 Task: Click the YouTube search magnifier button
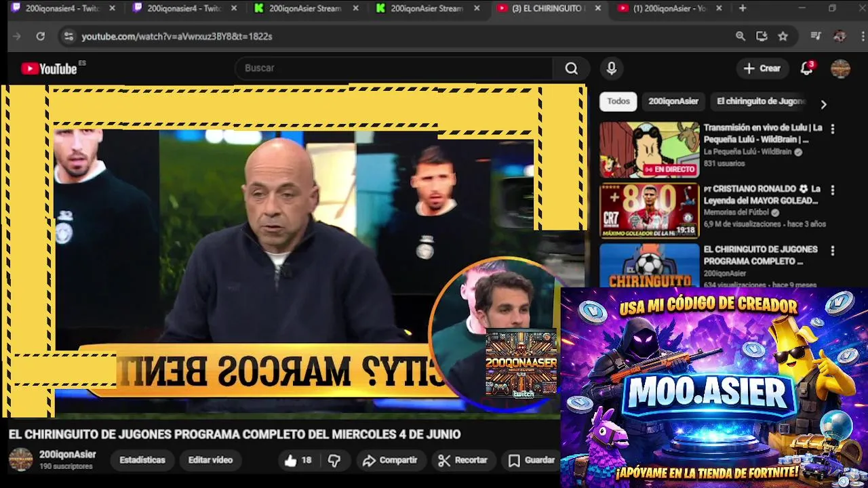(572, 68)
